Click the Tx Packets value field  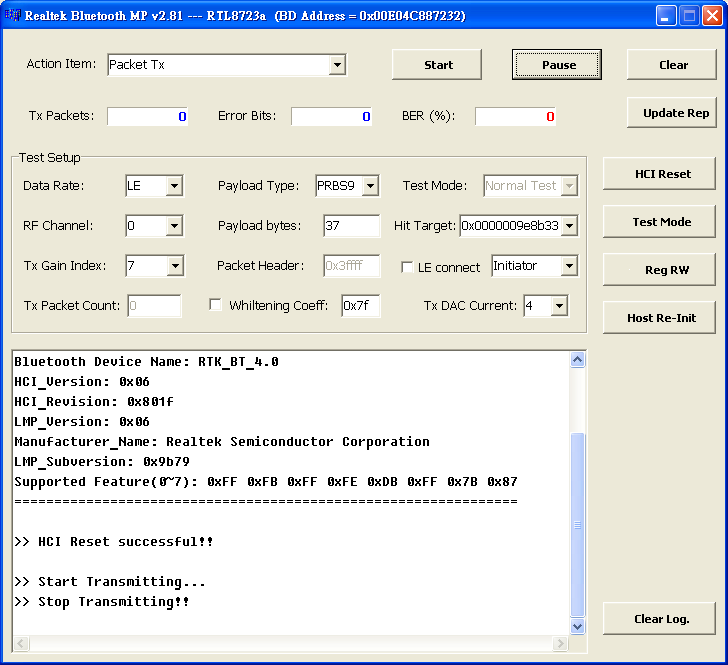(x=147, y=116)
